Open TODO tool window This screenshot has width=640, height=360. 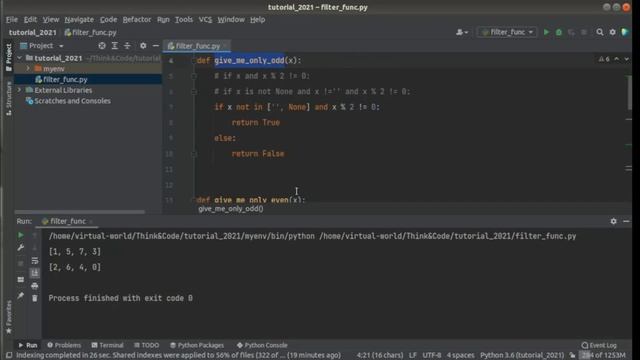point(147,345)
